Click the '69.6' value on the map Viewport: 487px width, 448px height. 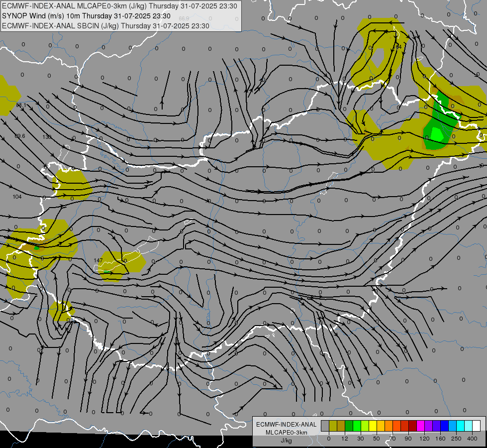point(20,136)
